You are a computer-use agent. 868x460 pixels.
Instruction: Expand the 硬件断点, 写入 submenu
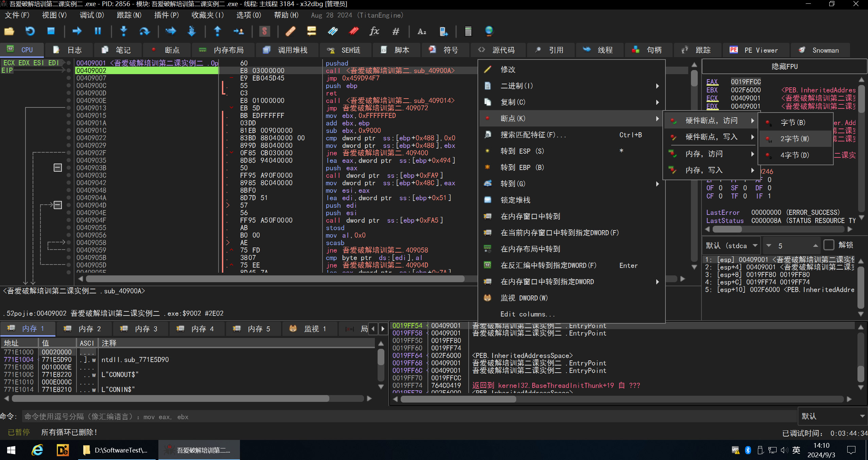711,137
